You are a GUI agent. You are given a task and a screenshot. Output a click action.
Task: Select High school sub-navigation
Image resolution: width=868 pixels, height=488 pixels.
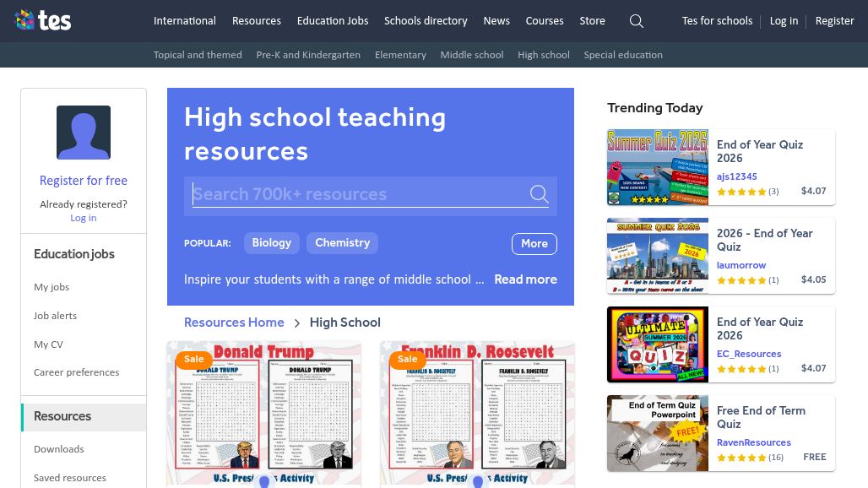[x=544, y=55]
